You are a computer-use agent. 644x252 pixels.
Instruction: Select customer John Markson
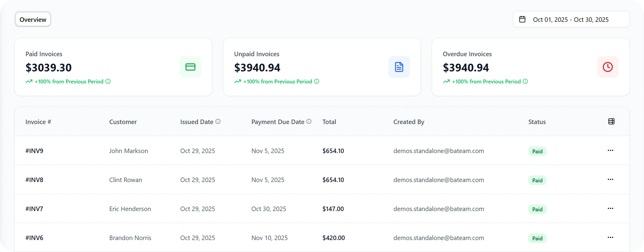pos(129,151)
